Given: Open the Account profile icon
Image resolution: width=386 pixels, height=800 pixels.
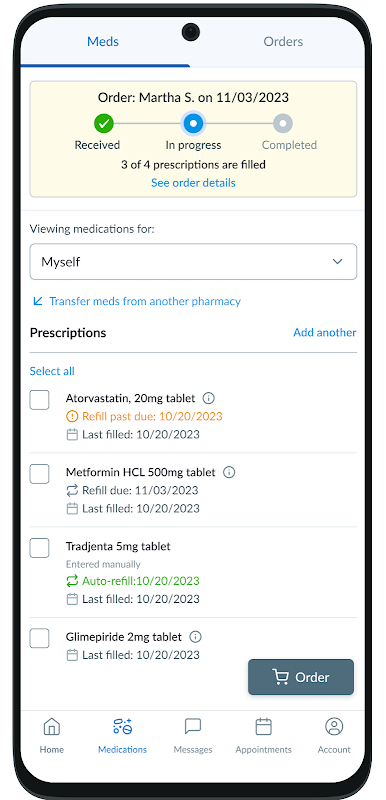Looking at the screenshot, I should click(x=334, y=727).
